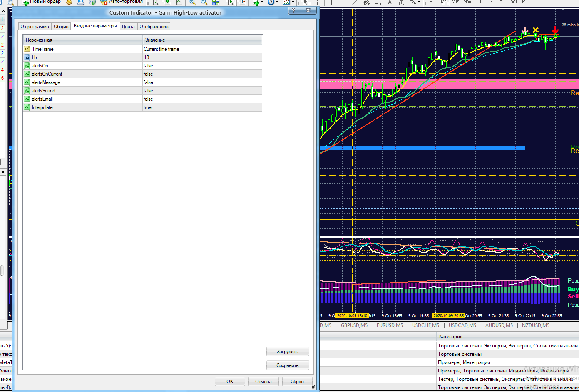Image resolution: width=579 pixels, height=392 pixels.
Task: Expand the periodicity clock dropdown
Action: click(278, 2)
